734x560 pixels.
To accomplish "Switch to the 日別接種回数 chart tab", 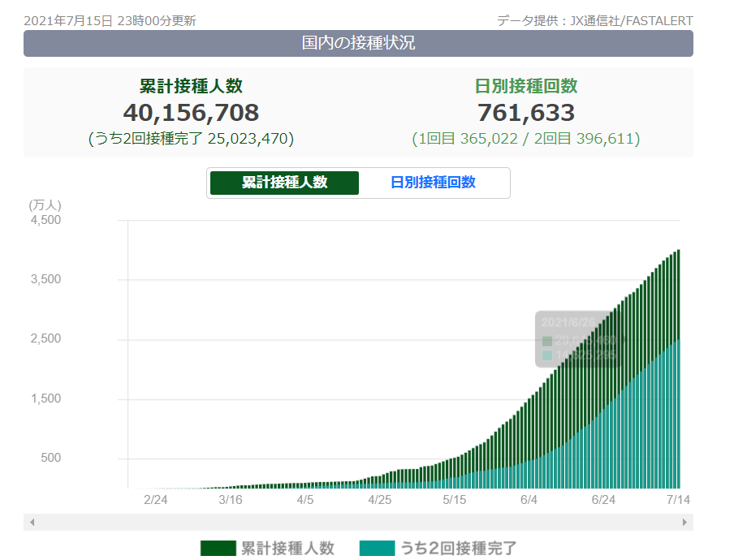I will point(433,183).
